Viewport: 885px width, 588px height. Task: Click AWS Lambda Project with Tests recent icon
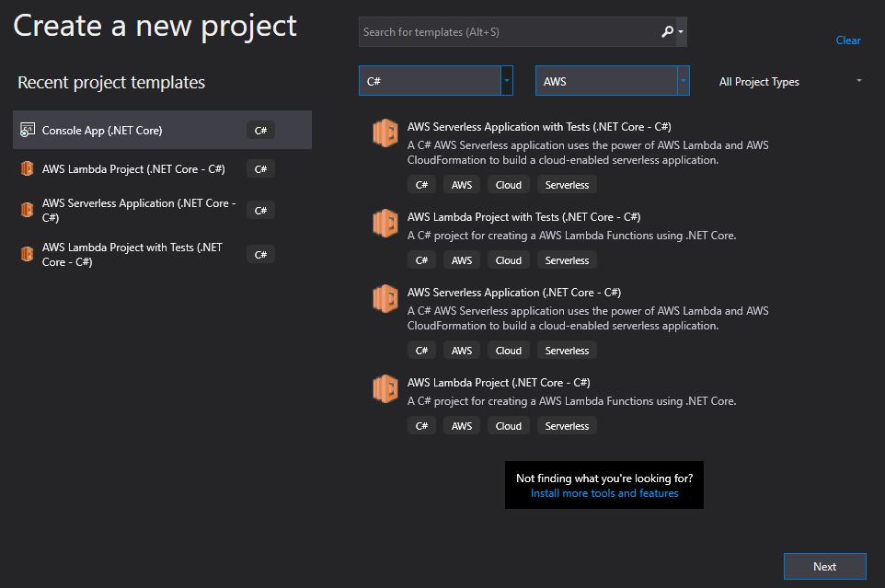point(27,255)
